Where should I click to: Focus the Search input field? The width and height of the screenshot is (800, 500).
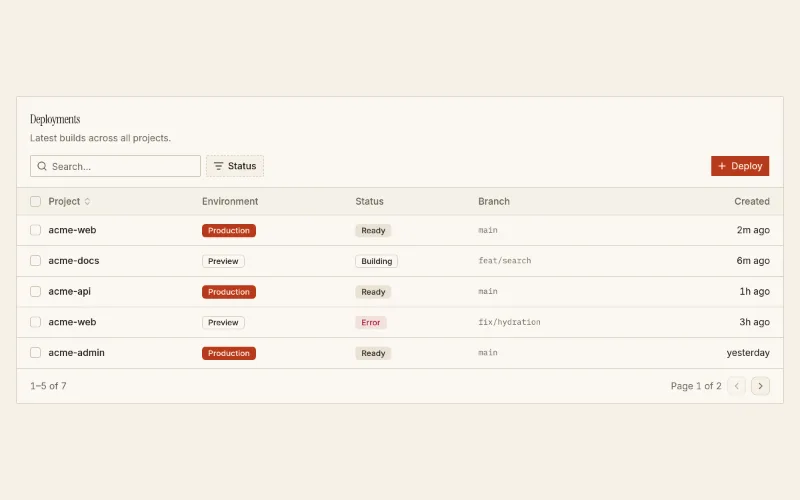click(115, 166)
